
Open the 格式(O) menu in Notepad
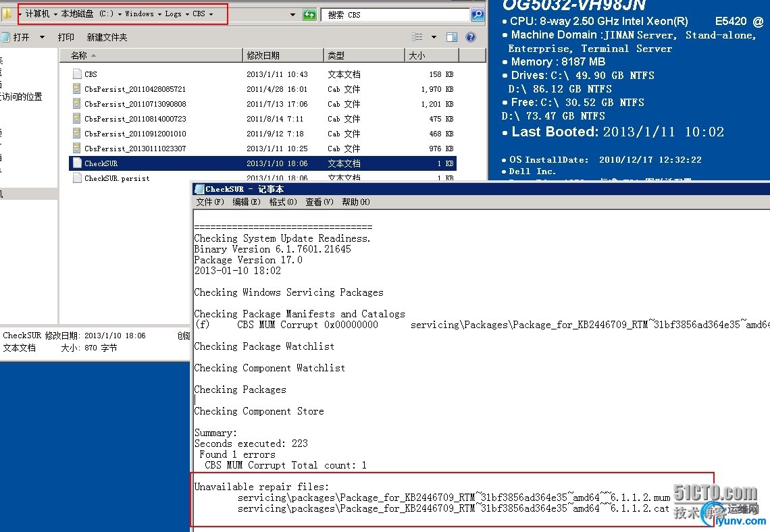pos(283,202)
